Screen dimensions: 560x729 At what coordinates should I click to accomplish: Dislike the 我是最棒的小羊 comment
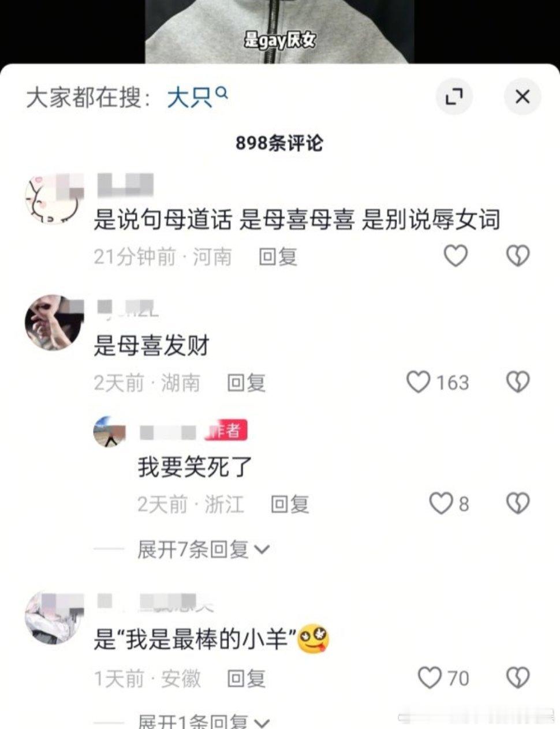(518, 678)
